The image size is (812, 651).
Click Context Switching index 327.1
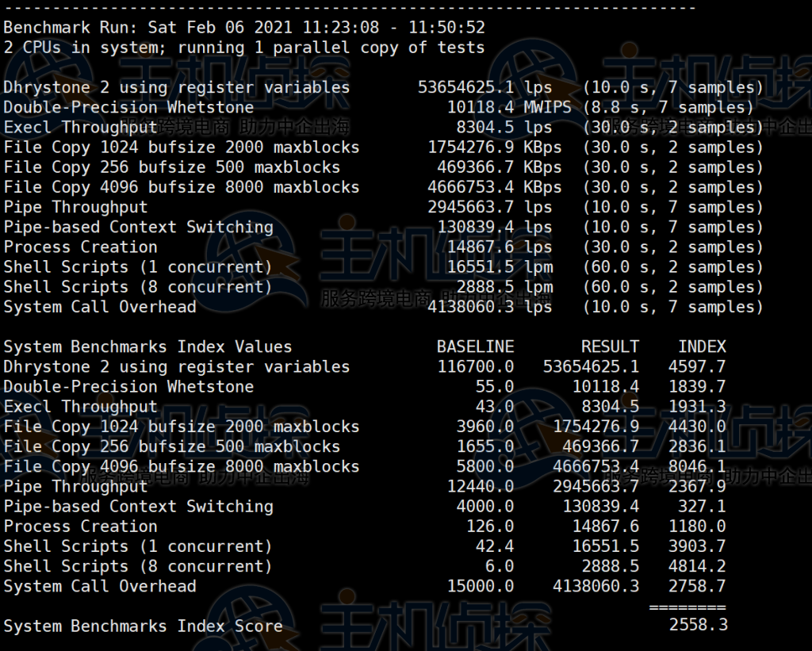pos(703,507)
